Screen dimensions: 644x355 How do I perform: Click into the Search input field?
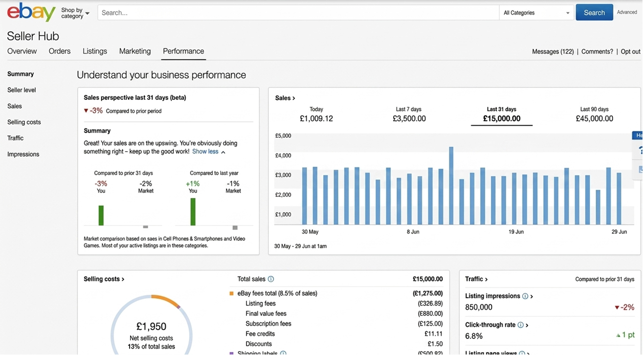click(x=298, y=13)
